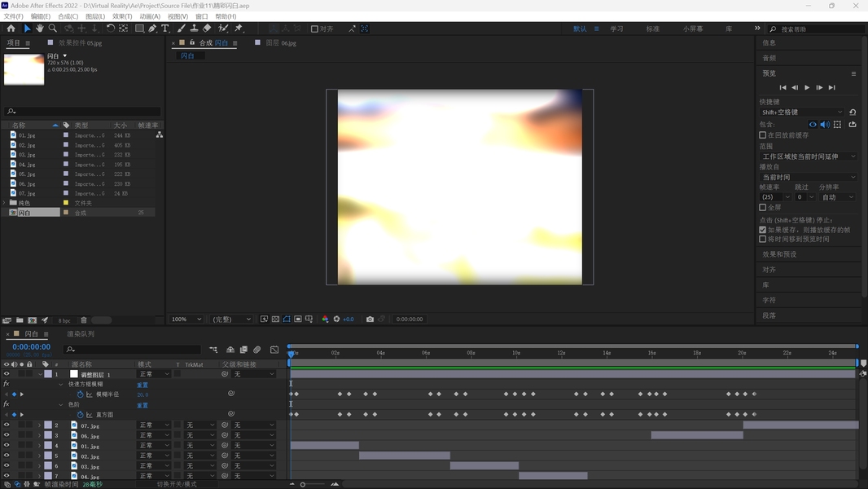Open the 动画(A) menu
This screenshot has height=489, width=868.
[x=150, y=16]
